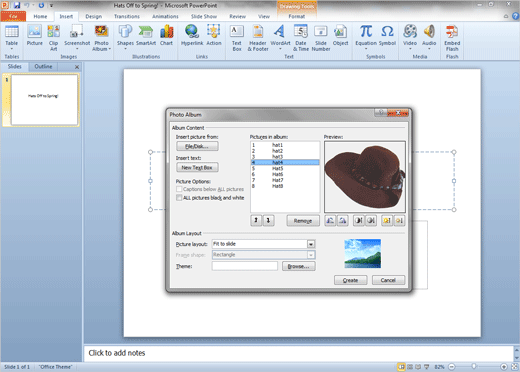Cancel the Photo Album dialog

pos(388,280)
